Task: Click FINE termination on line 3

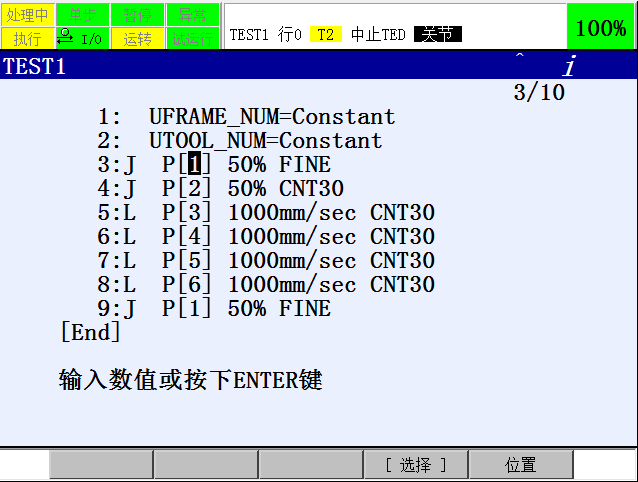Action: click(305, 165)
